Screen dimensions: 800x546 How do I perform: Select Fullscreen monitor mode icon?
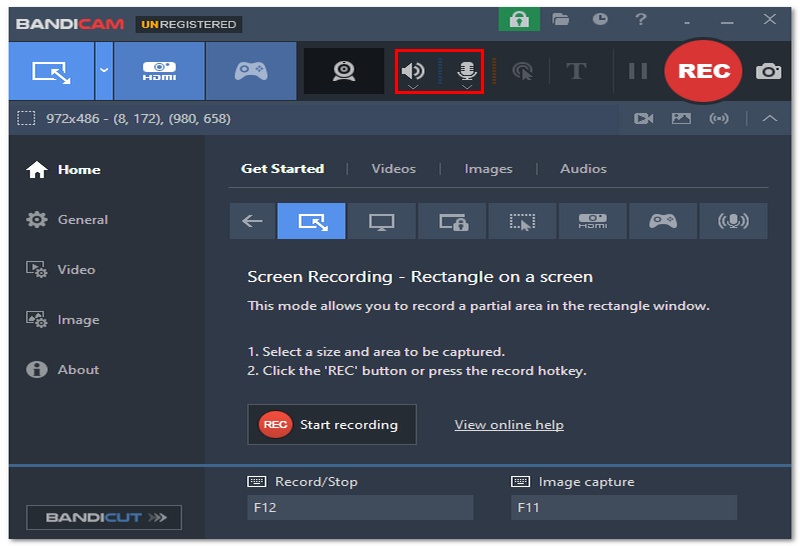coord(382,221)
